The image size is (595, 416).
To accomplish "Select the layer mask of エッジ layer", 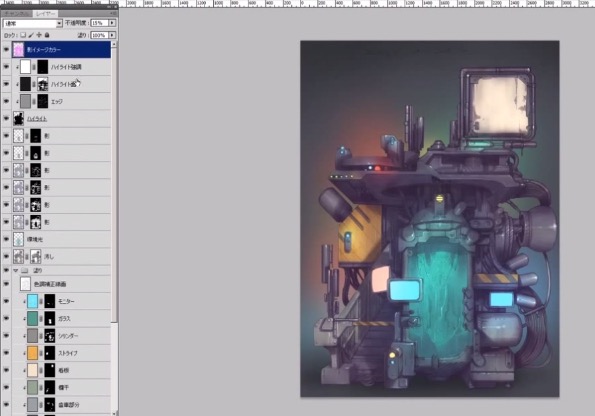I will pos(42,101).
